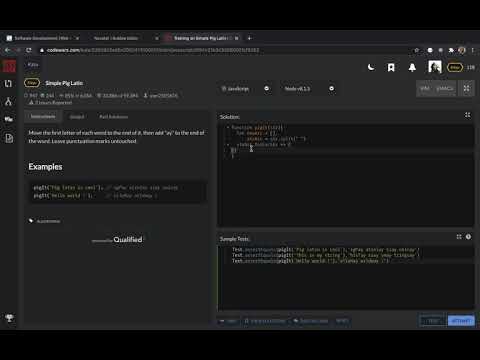Open bookmarks collection icon in header

coord(391,68)
